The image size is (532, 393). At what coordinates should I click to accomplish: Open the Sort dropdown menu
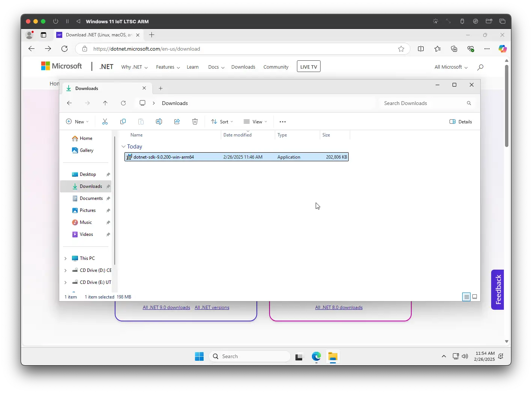(222, 121)
